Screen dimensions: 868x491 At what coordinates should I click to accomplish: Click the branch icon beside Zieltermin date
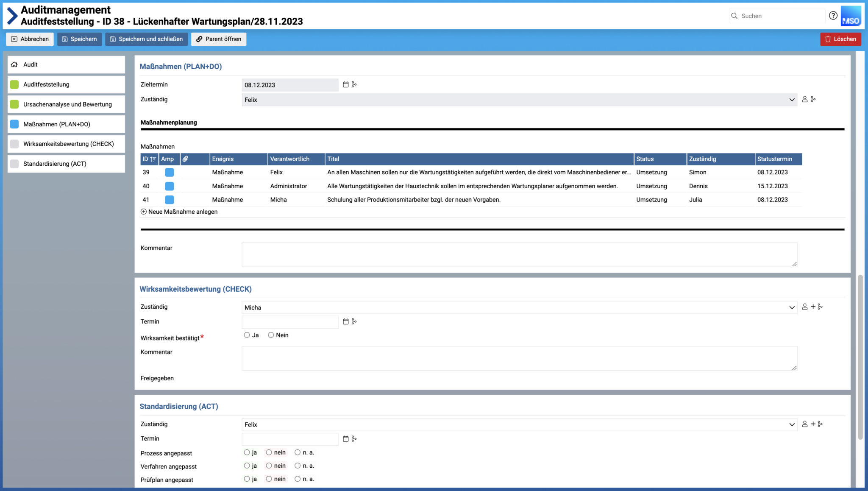pyautogui.click(x=354, y=85)
